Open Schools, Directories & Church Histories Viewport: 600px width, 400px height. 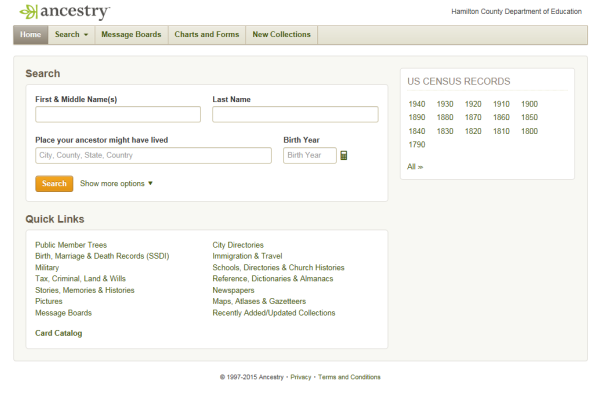click(278, 268)
